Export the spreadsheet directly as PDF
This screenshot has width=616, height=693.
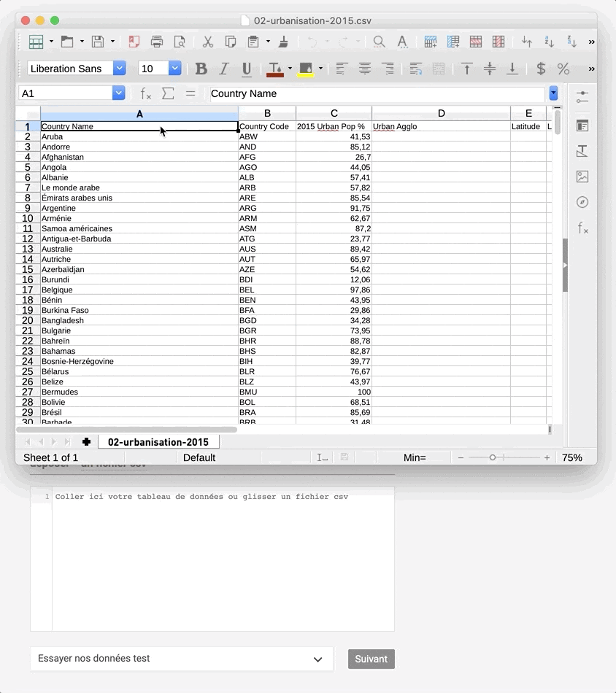(134, 42)
